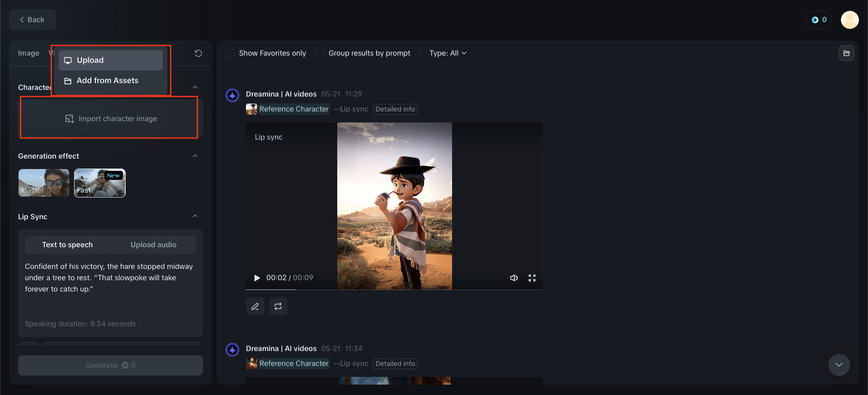Click the Dreamina avatar icon at 11:34
This screenshot has width=868, height=395.
tap(232, 350)
